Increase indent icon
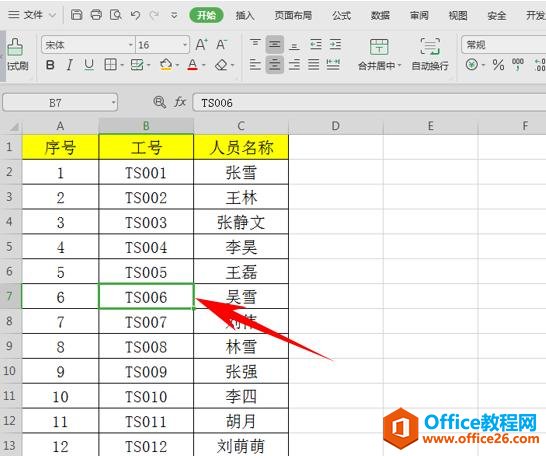Image resolution: width=546 pixels, height=456 pixels. point(336,44)
